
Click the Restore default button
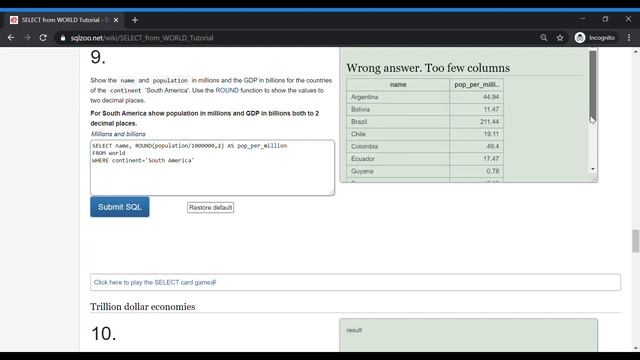(x=211, y=207)
